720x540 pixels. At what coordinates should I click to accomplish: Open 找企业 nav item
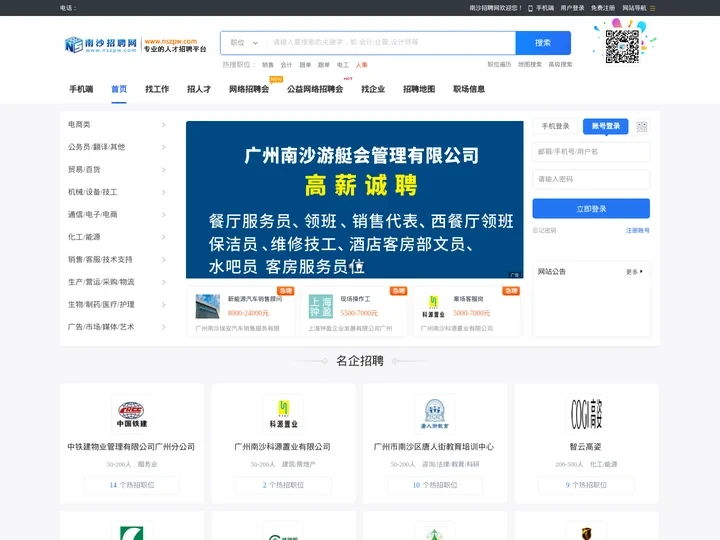tap(373, 89)
